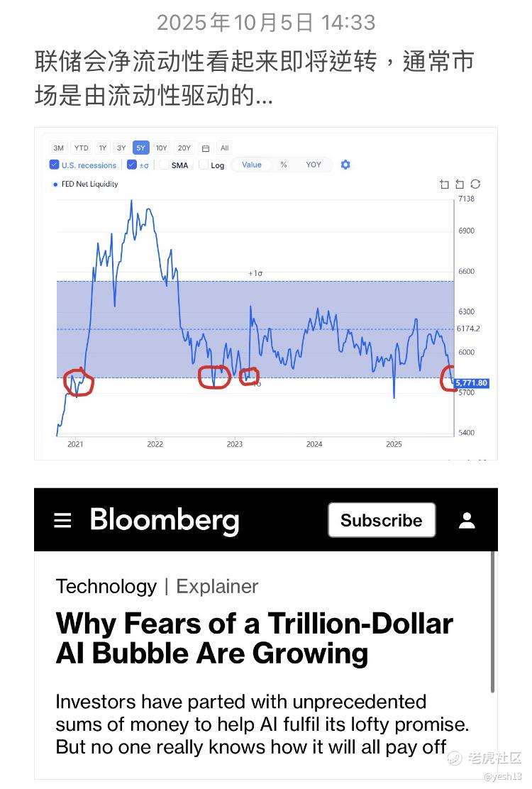This screenshot has height=789, width=532.
Task: Open the chart settings gear
Action: click(x=345, y=165)
